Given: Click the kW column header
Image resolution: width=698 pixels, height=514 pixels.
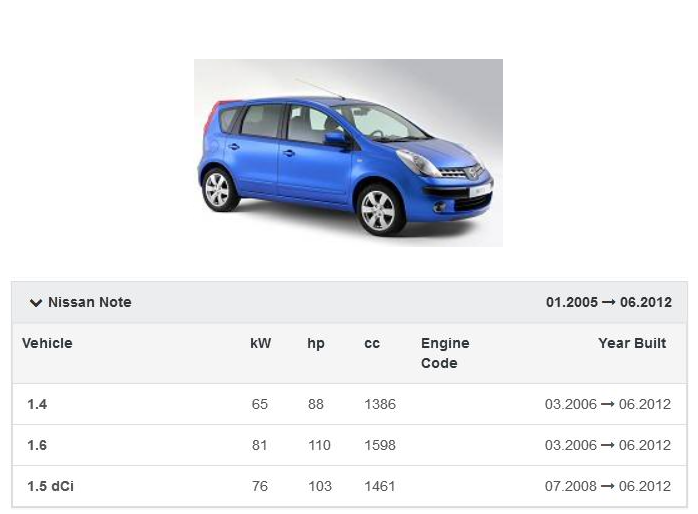Looking at the screenshot, I should pyautogui.click(x=260, y=343).
